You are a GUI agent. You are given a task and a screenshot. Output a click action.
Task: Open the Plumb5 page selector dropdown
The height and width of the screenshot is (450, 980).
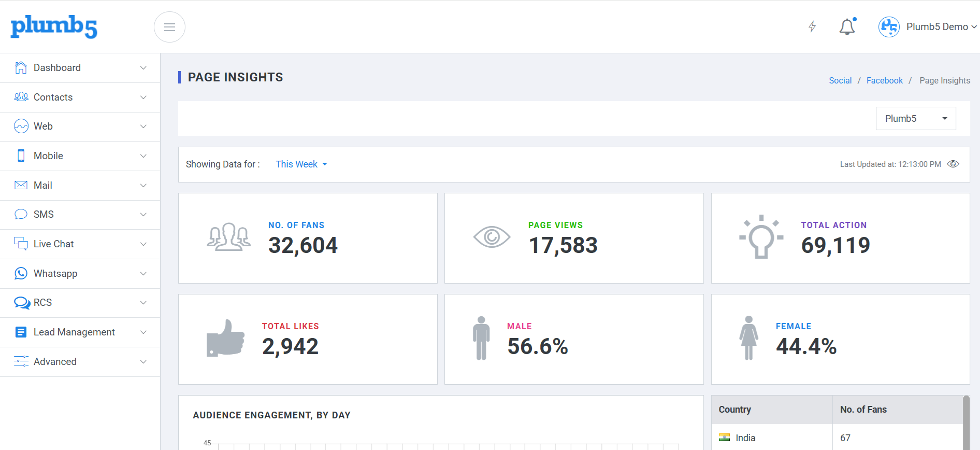[x=916, y=119]
